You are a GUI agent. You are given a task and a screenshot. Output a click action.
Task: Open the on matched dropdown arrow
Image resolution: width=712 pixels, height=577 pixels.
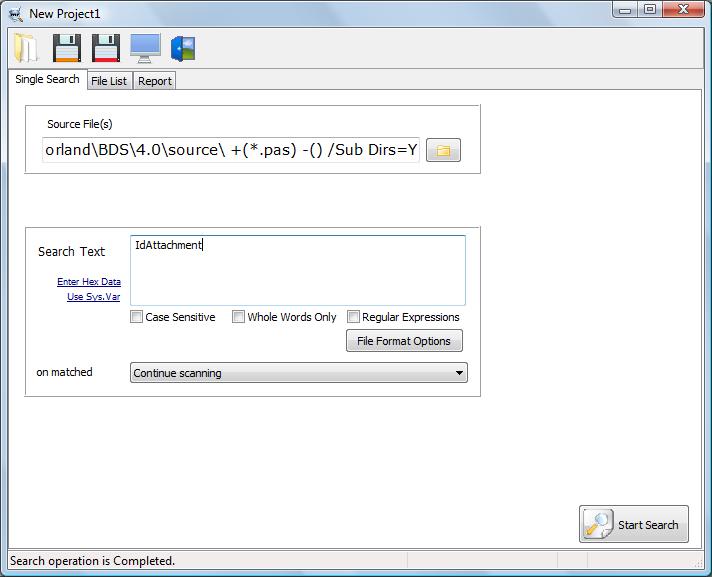[x=459, y=373]
